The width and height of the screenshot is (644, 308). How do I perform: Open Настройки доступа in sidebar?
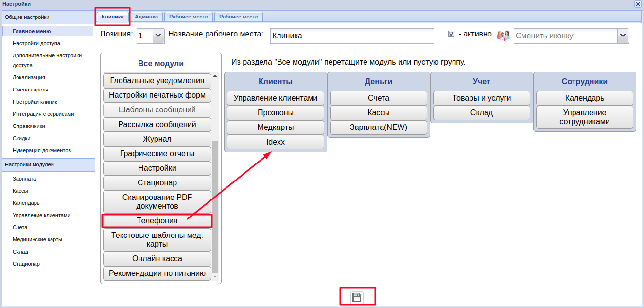pyautogui.click(x=36, y=43)
